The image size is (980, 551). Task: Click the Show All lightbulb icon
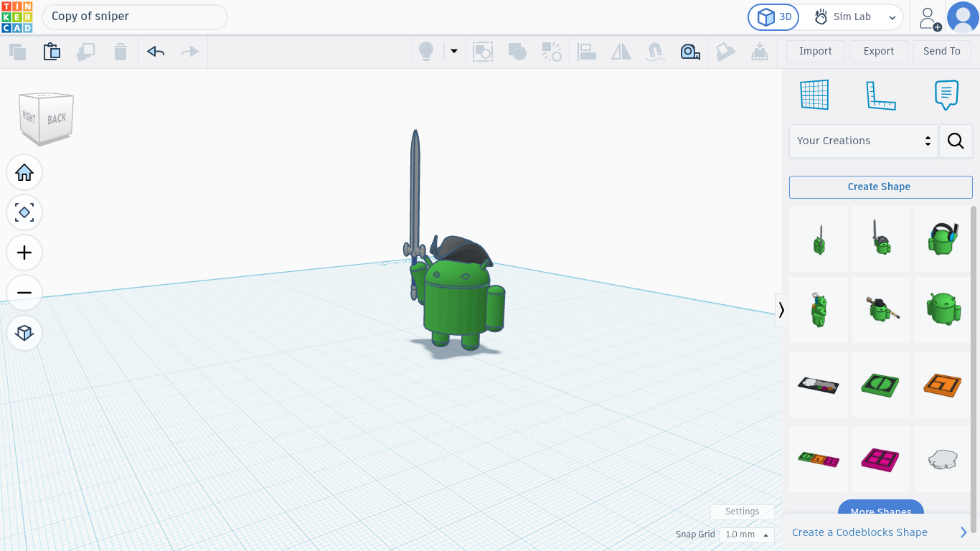coord(426,52)
